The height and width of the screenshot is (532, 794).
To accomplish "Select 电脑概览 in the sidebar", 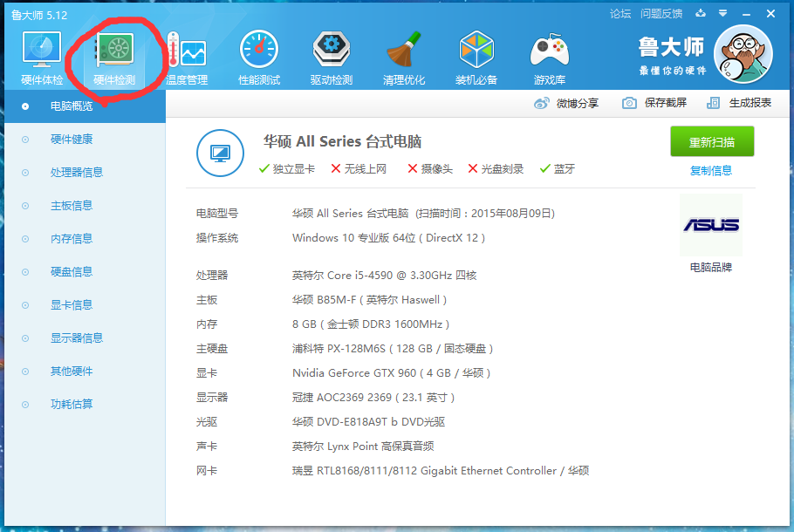I will (x=86, y=106).
